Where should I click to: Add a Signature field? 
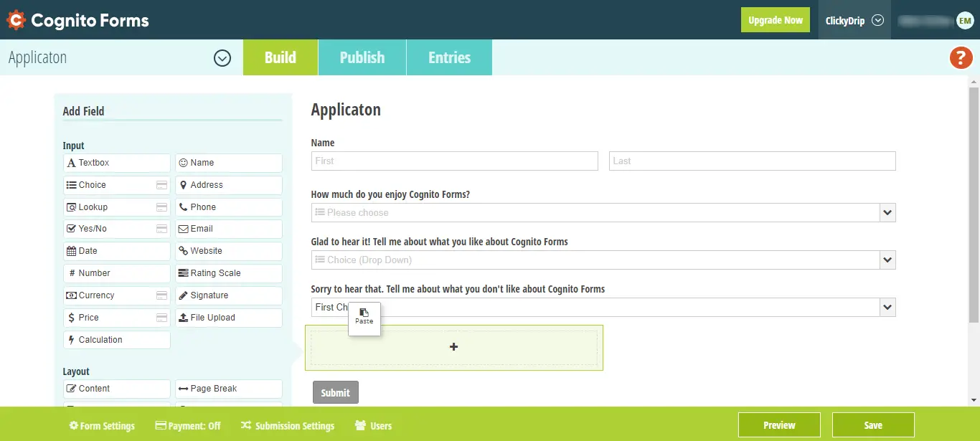(x=229, y=295)
